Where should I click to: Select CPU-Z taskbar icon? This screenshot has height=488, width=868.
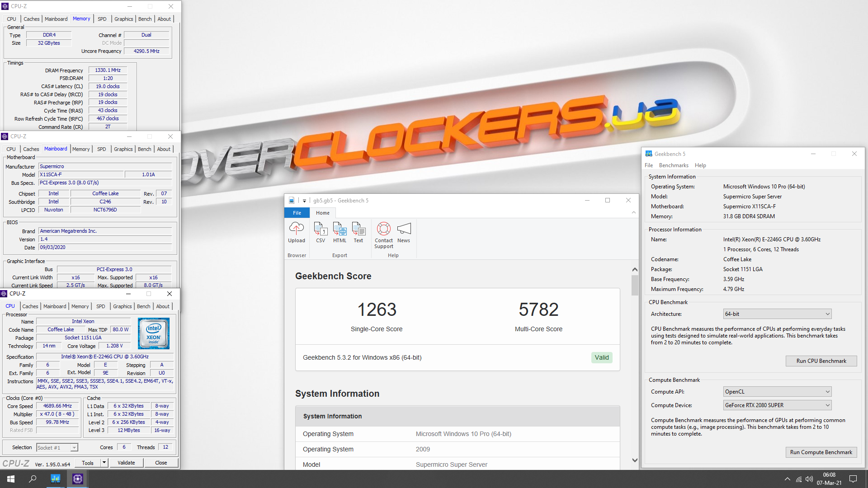point(77,479)
